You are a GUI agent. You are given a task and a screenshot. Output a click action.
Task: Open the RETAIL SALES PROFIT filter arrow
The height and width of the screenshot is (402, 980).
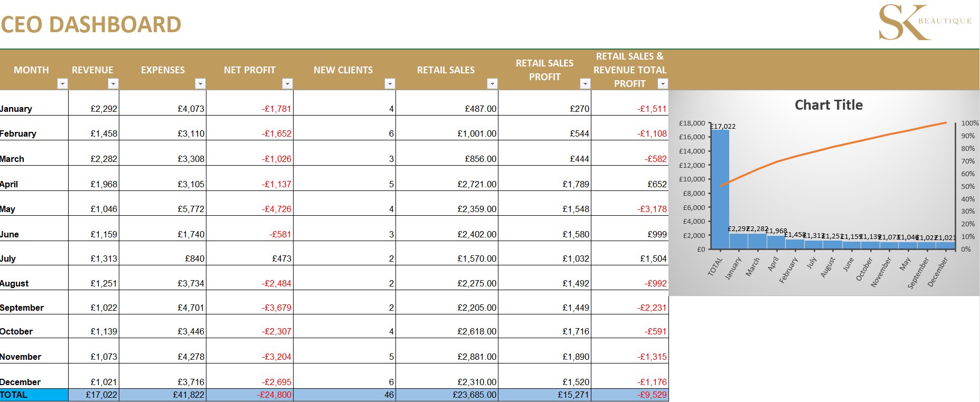click(x=585, y=83)
